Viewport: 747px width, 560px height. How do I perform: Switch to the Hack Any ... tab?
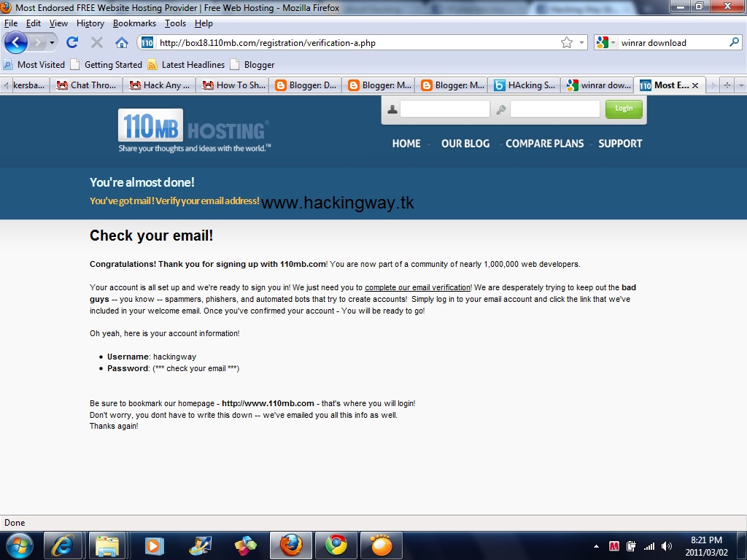click(160, 85)
